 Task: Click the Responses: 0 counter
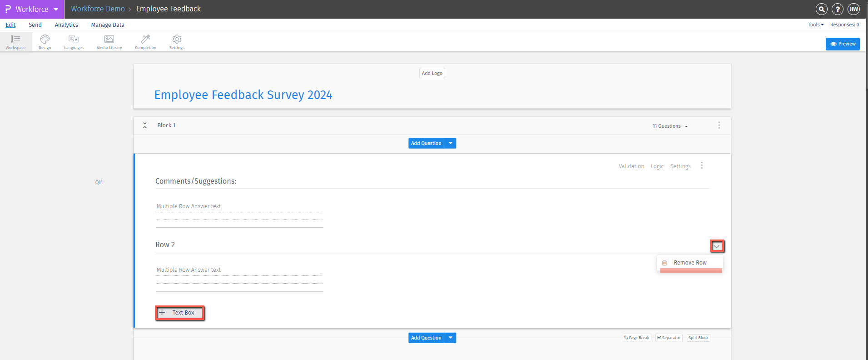click(844, 25)
